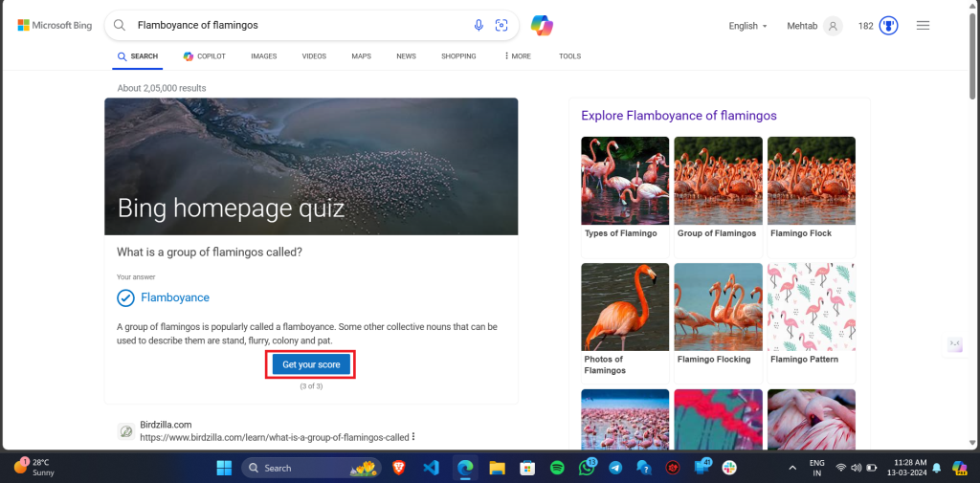Start voice search with microphone icon

coord(479,25)
